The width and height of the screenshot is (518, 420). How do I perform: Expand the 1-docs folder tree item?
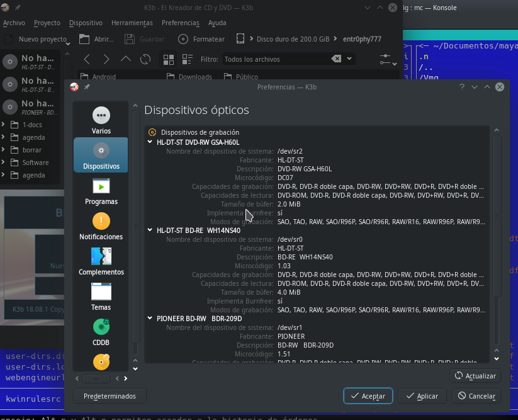tap(3, 125)
